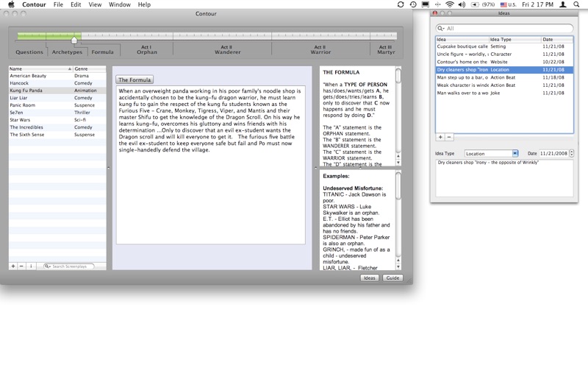Go to Act III Martyr section

click(385, 49)
